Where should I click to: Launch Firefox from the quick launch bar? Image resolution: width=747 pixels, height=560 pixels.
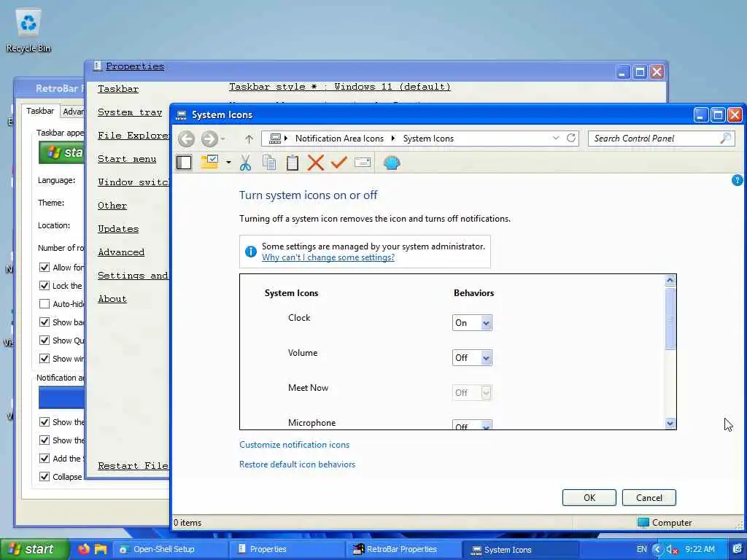[84, 549]
